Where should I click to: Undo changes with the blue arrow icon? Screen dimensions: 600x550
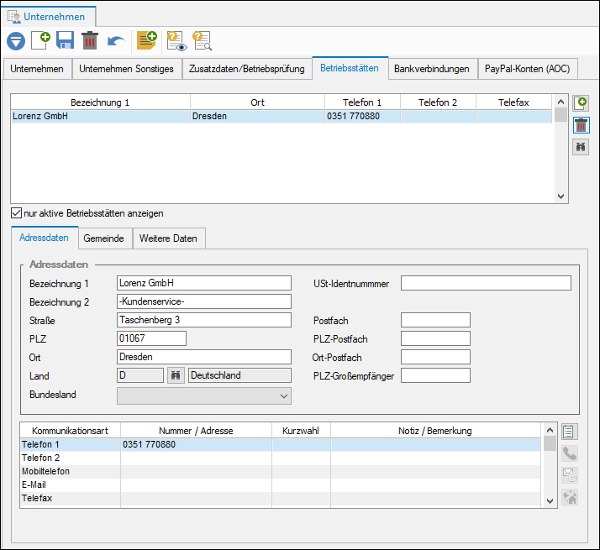click(x=116, y=41)
